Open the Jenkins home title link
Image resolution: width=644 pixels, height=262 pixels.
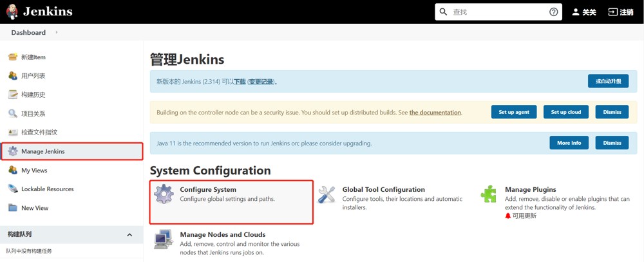point(48,12)
